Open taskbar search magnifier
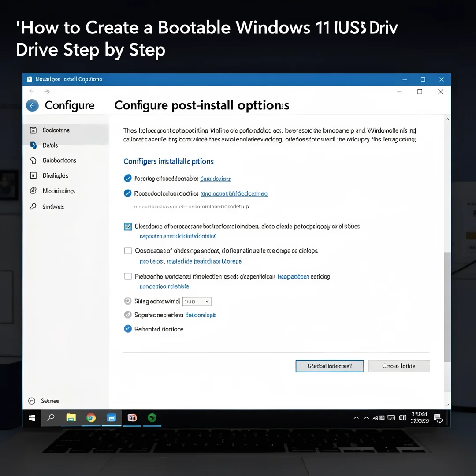Image resolution: width=476 pixels, height=476 pixels. (51, 418)
